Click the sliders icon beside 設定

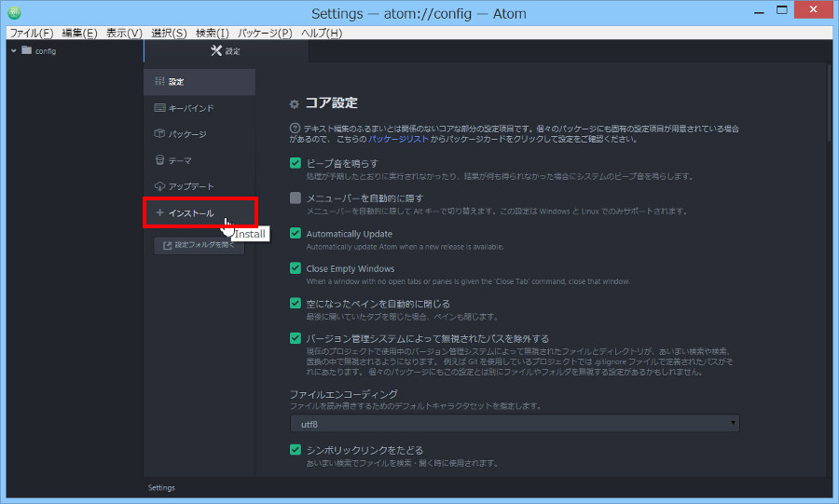pos(159,81)
